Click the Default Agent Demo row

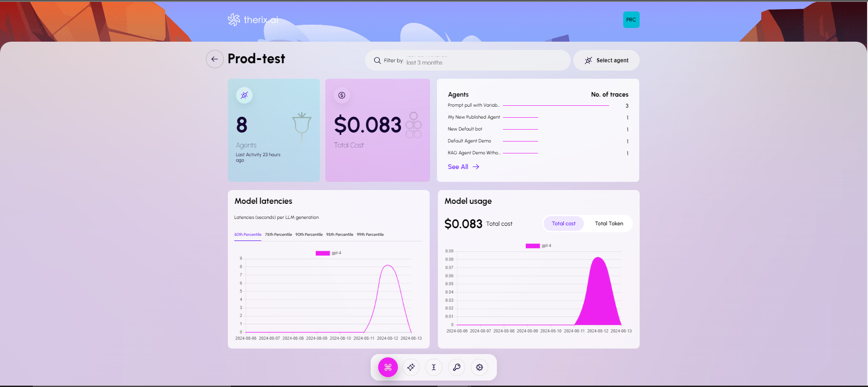[x=538, y=141]
